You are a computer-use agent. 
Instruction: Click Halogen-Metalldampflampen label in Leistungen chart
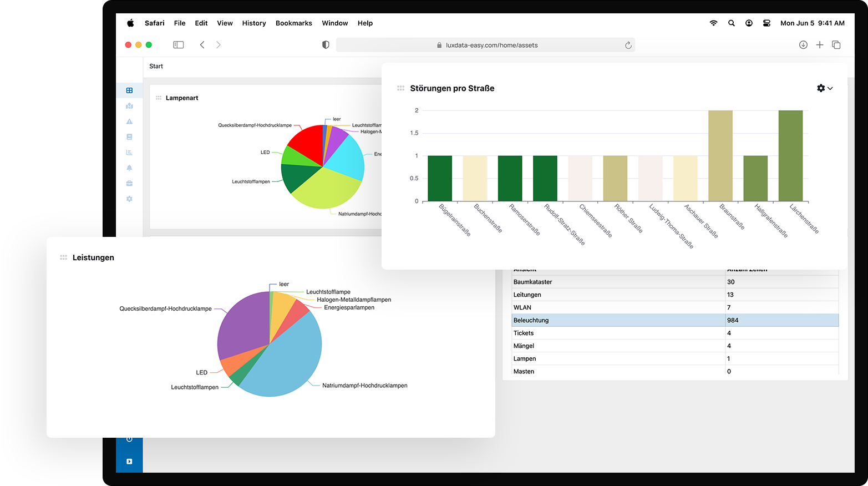coord(354,300)
